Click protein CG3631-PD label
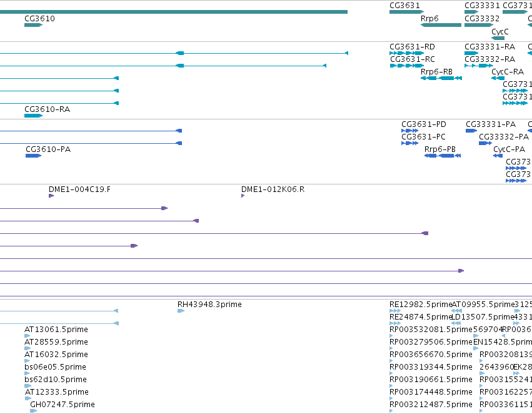 (x=423, y=124)
